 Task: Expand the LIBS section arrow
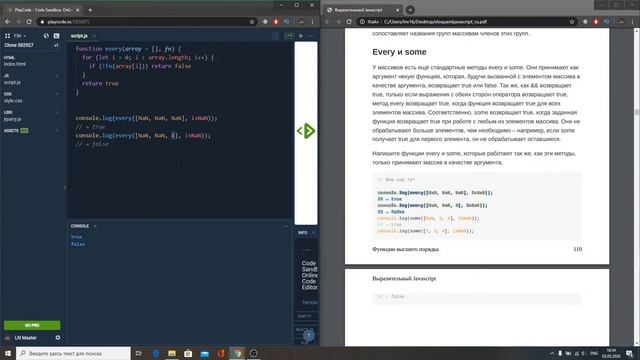(x=57, y=112)
